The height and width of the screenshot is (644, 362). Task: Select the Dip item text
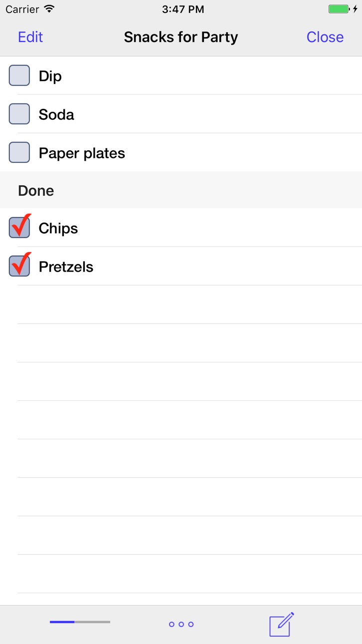[x=50, y=76]
